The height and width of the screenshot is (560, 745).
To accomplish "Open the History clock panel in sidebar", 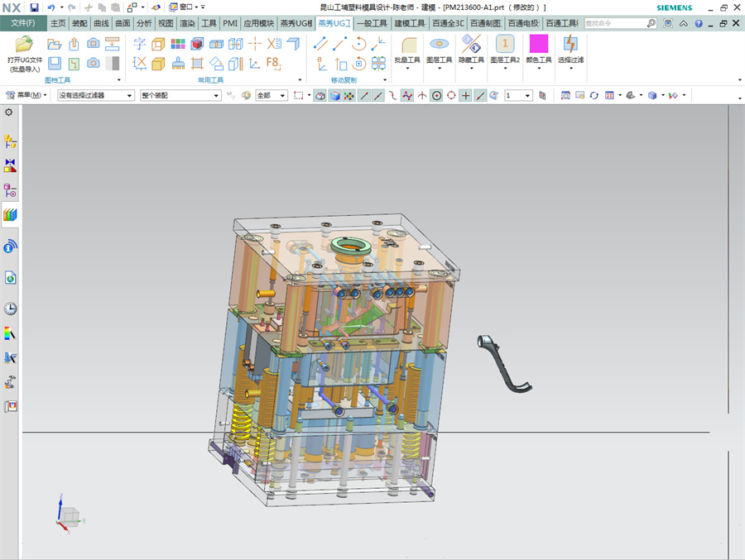I will click(10, 309).
